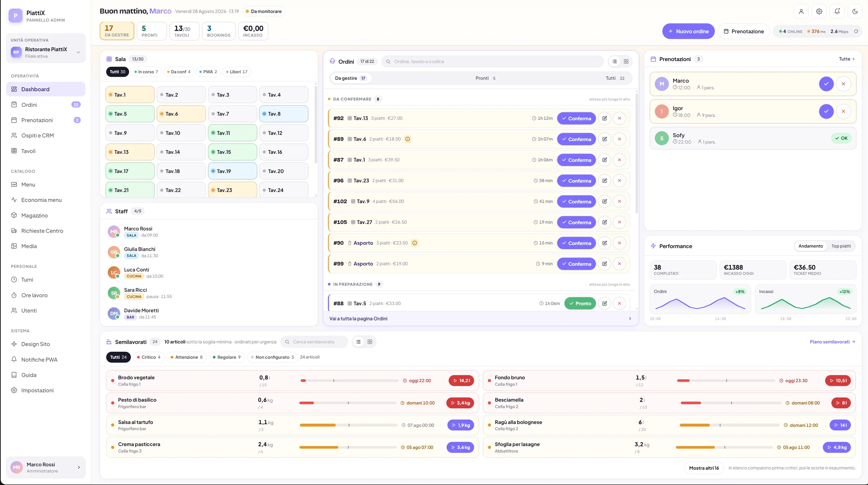868x485 pixels.
Task: Open user profile icon in top bar
Action: tap(801, 11)
